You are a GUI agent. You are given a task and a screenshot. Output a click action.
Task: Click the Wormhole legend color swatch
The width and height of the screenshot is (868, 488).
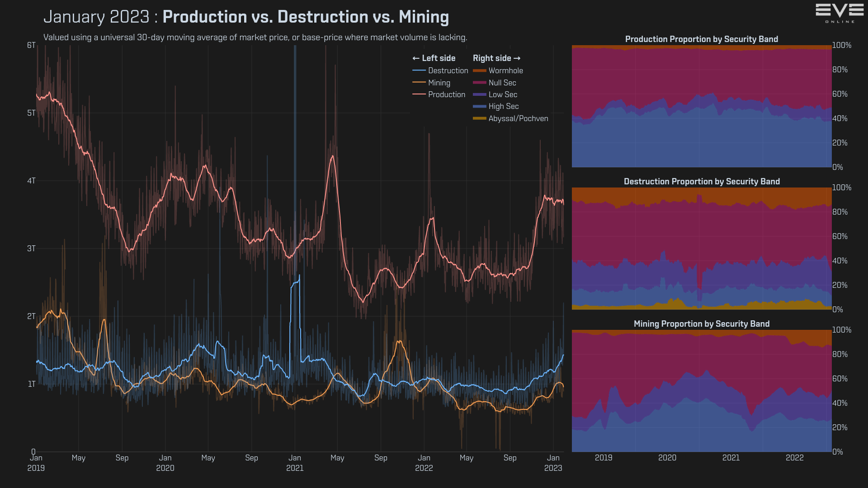[480, 70]
